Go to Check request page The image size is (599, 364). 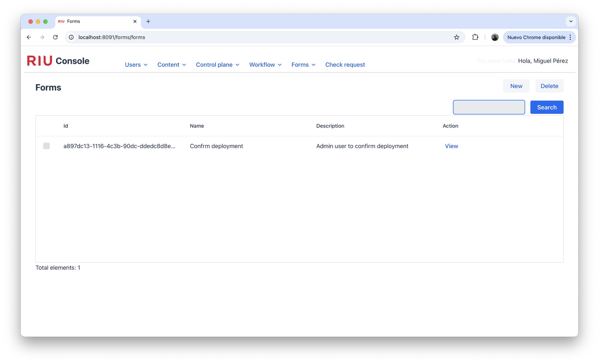coord(345,65)
